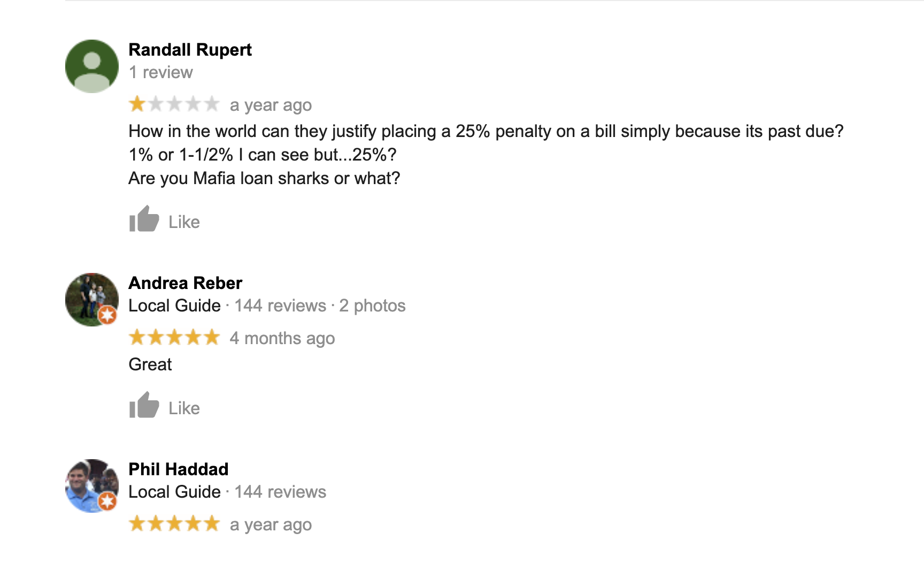Click the "4 months ago" timestamp
The height and width of the screenshot is (563, 924).
pos(282,338)
